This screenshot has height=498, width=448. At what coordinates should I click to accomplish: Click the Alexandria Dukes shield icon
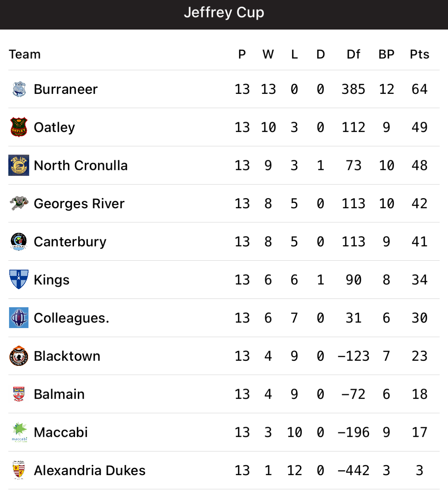pos(19,470)
